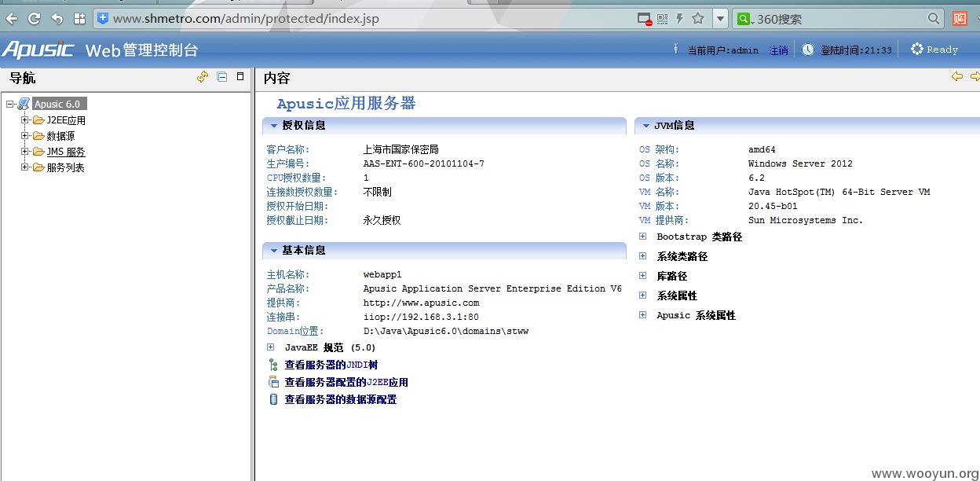Select 服务列表 folder in navigation
The image size is (980, 481).
(x=65, y=167)
